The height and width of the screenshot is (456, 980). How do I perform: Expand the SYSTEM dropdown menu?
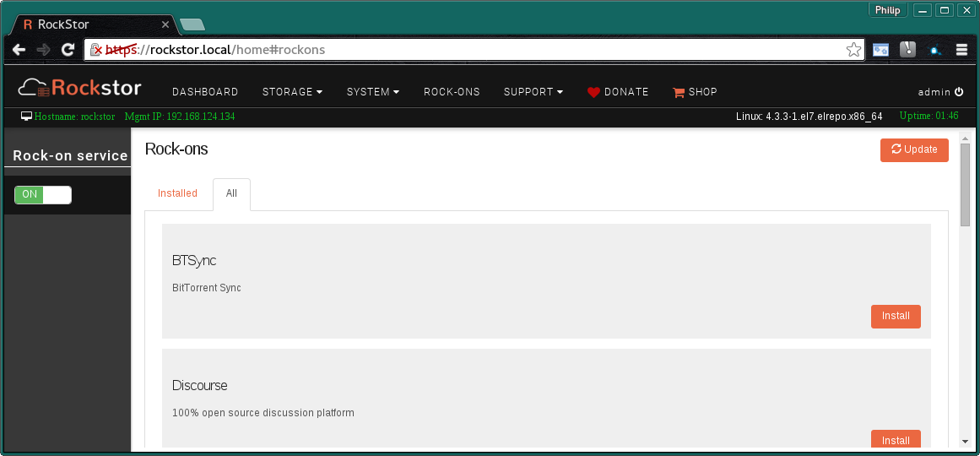[373, 92]
